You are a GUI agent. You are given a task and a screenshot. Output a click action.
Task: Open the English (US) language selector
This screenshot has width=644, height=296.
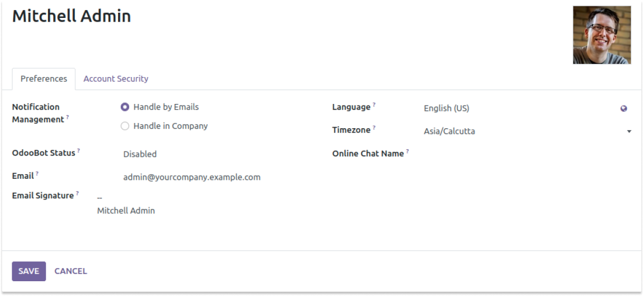coord(520,108)
